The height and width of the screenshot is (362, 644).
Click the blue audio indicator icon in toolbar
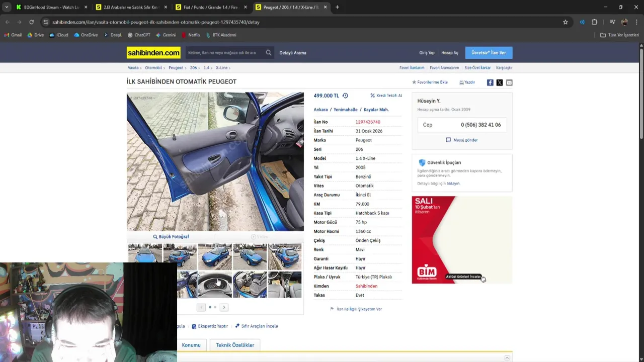[x=582, y=22]
